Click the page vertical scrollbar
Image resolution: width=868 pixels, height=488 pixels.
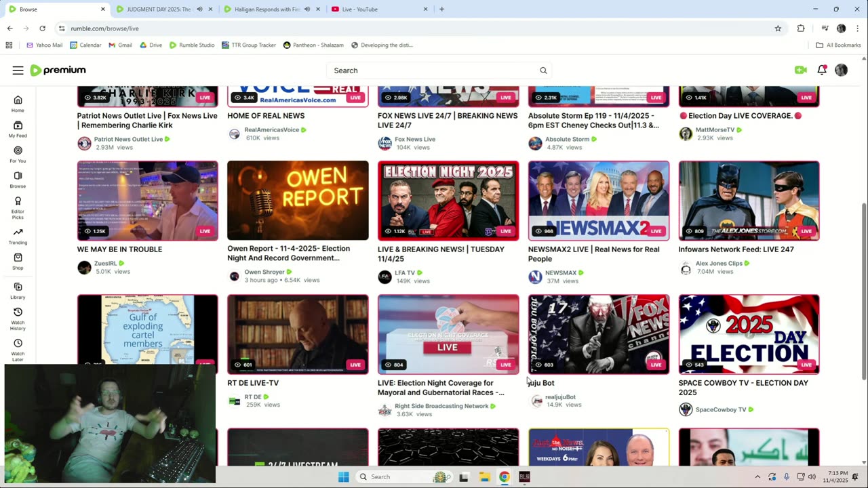[x=864, y=291]
